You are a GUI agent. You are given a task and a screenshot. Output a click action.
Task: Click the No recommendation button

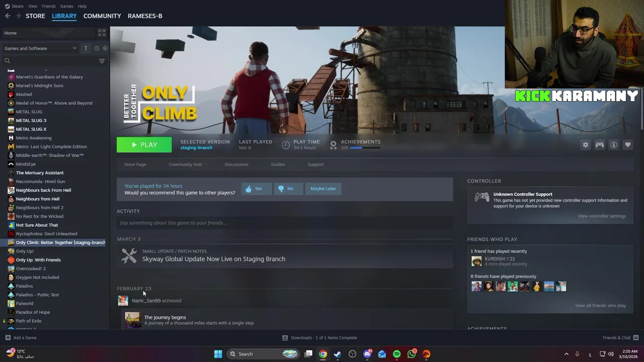pos(288,189)
